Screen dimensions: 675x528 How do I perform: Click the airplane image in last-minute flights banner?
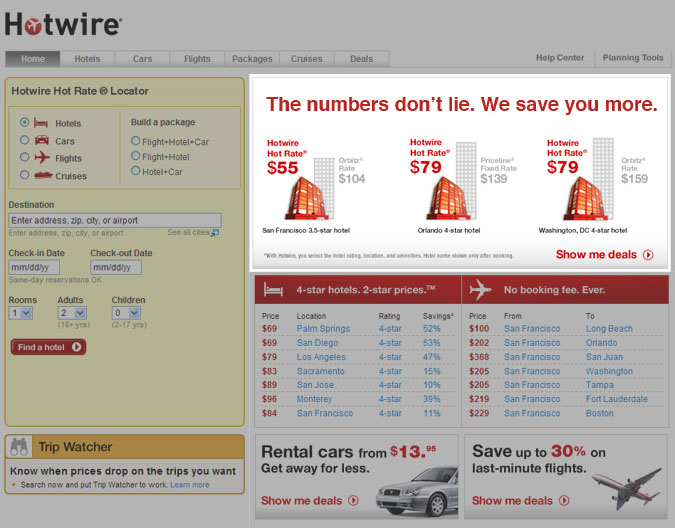tap(626, 488)
